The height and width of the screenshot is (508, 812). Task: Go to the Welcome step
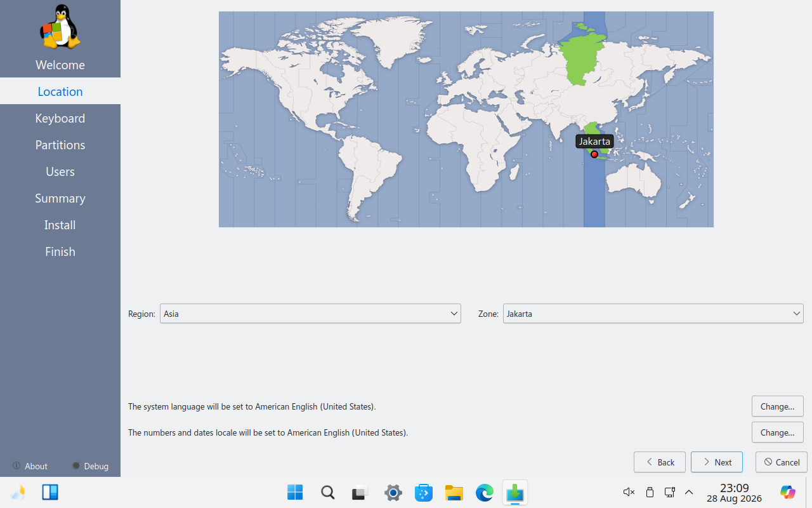point(60,65)
